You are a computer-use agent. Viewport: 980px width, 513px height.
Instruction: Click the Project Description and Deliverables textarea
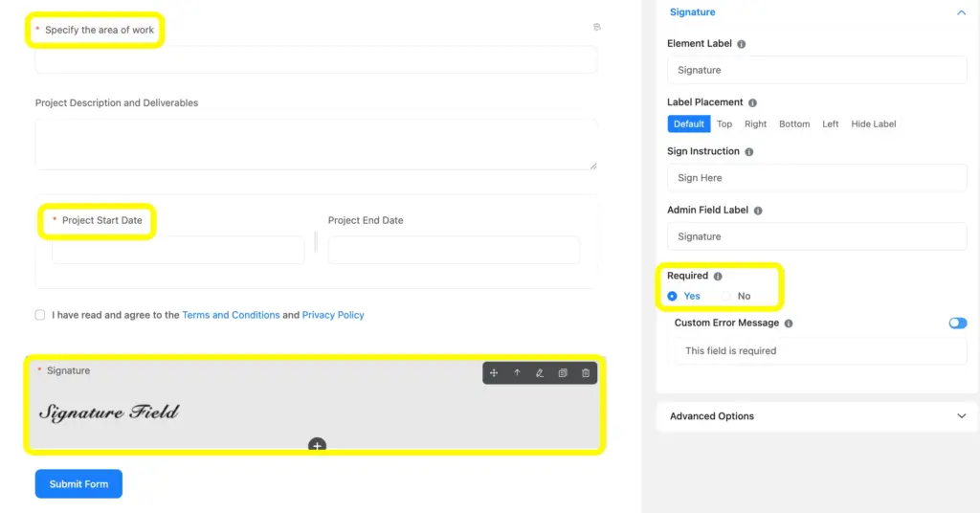coord(316,145)
